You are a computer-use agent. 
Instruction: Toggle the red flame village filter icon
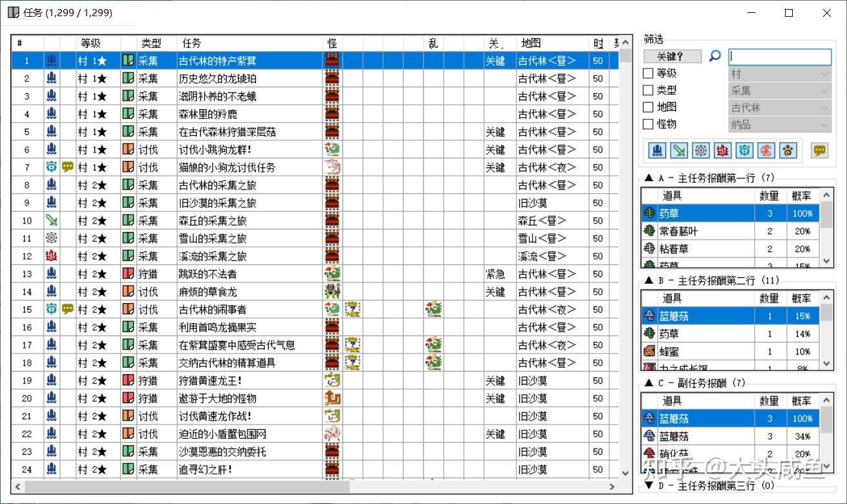[723, 151]
